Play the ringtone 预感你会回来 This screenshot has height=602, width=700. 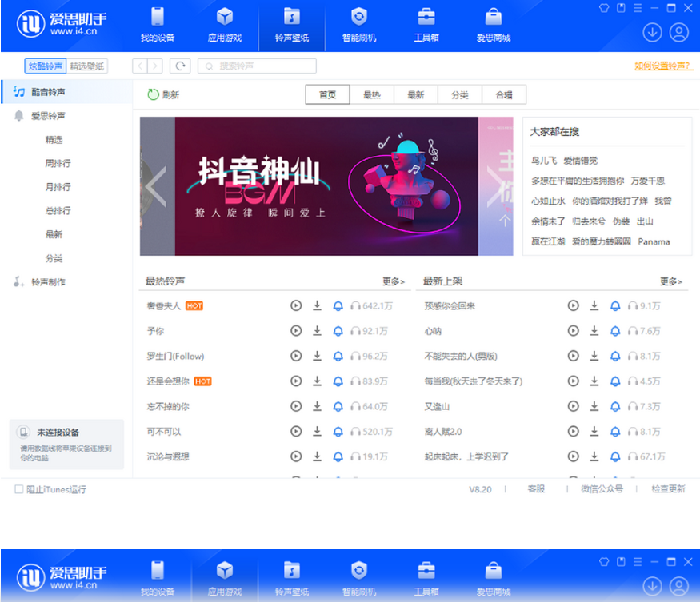tap(574, 305)
